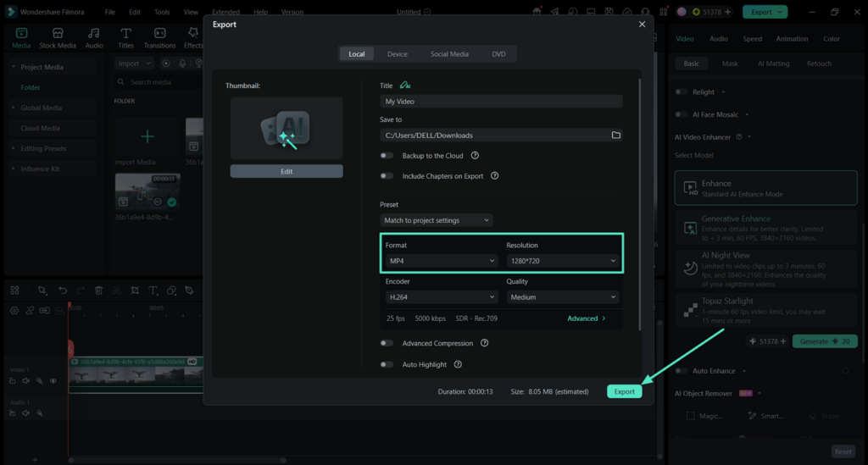Open the Preset dropdown
Screen dimensions: 868x465
(437, 220)
